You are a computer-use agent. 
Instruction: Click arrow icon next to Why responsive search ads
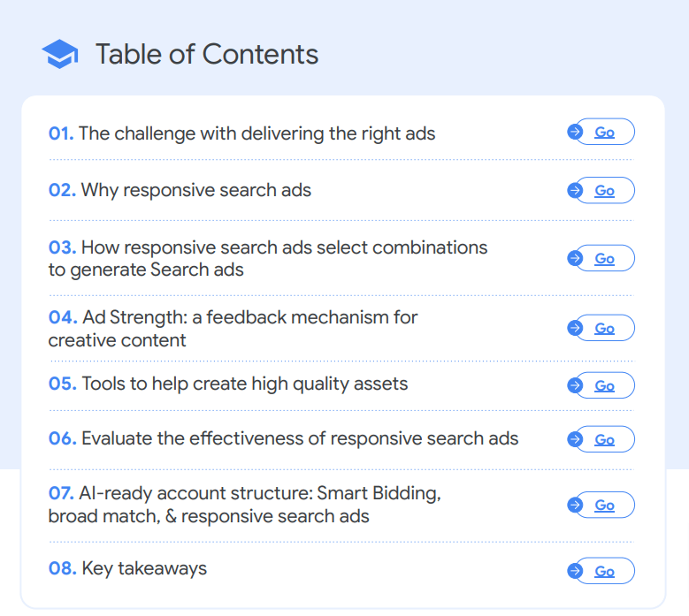click(x=575, y=190)
